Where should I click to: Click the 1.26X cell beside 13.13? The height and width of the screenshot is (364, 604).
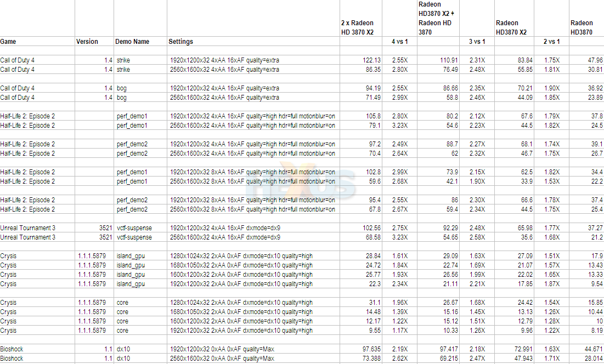(551, 312)
